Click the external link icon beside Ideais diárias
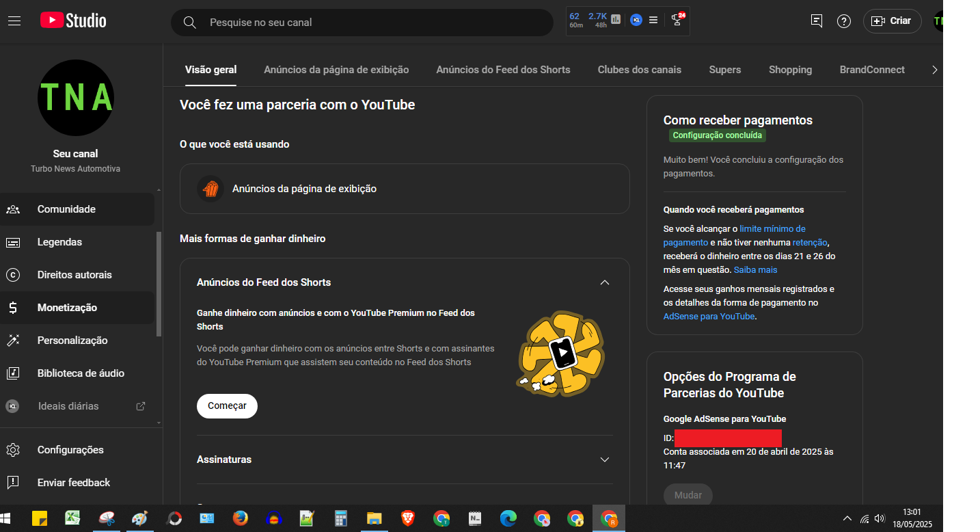This screenshot has width=980, height=532. [141, 406]
